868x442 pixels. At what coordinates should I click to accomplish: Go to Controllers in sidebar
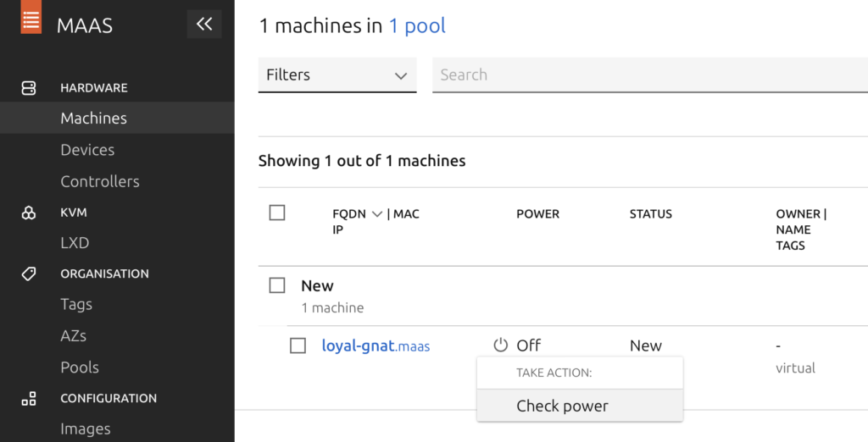(x=100, y=181)
